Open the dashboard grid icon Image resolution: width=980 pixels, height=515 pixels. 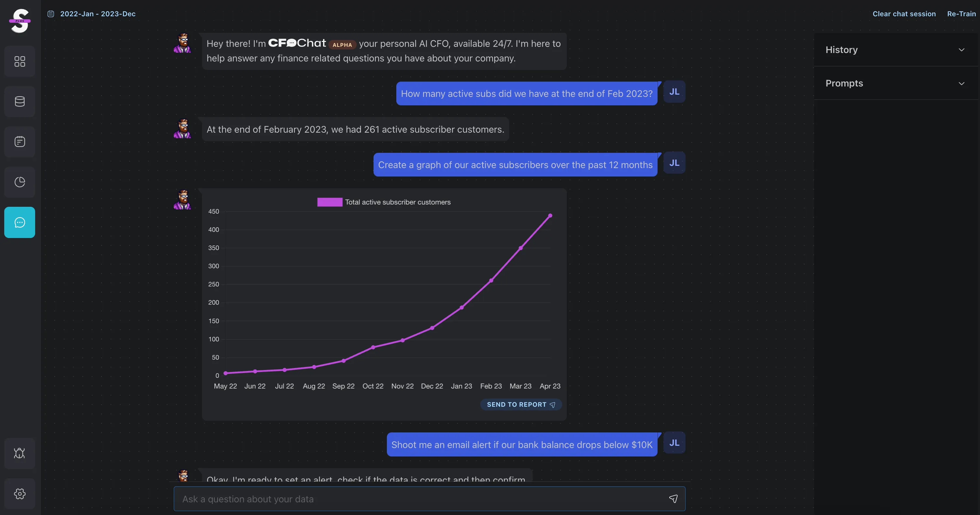[20, 61]
